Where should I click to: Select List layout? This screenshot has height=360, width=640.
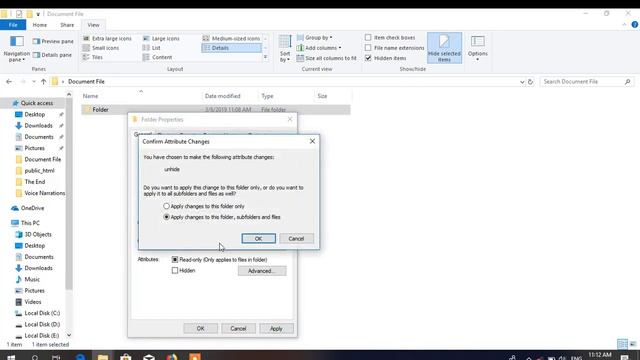(152, 48)
